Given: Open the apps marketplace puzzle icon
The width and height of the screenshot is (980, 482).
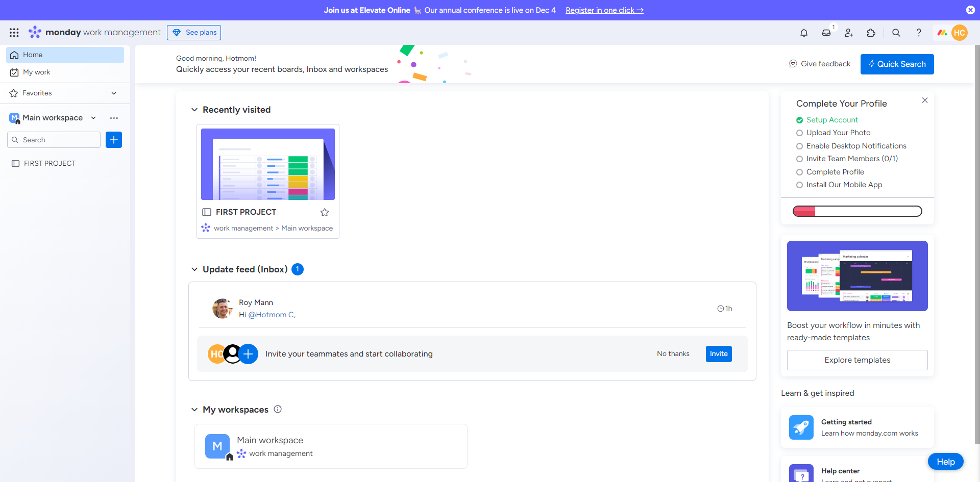Looking at the screenshot, I should tap(871, 33).
